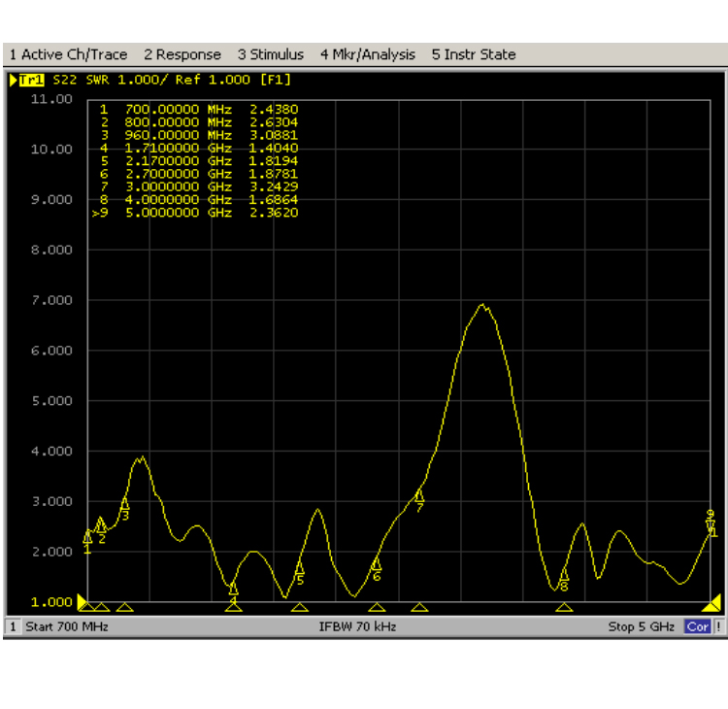Select marker 5 triangle on the trace
Viewport: 728px width, 709px height.
point(300,567)
